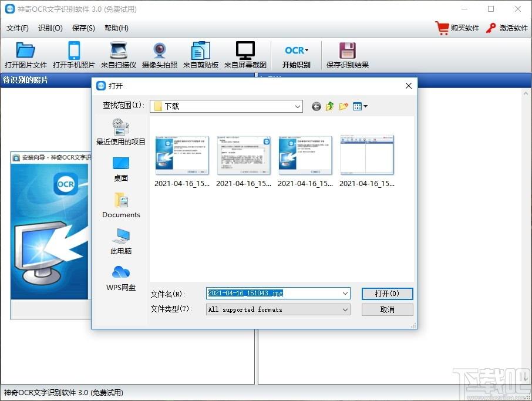
Task: Open image file via toolbar folder icon
Action: click(25, 55)
